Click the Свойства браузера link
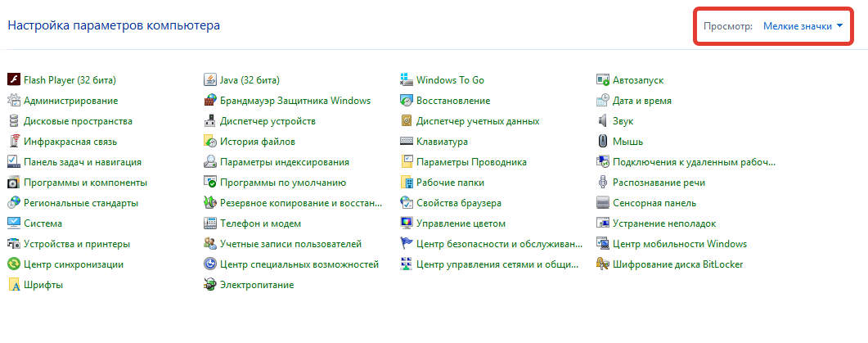Viewport: 868px width, 343px height. [459, 203]
